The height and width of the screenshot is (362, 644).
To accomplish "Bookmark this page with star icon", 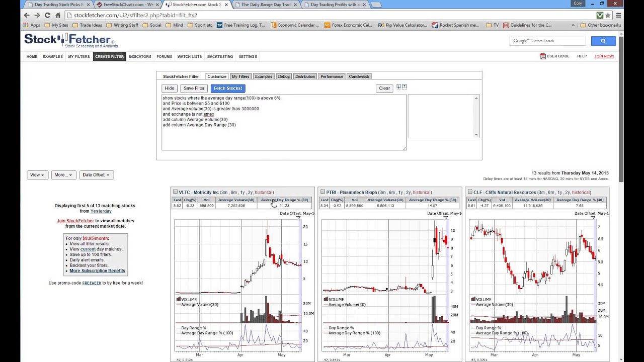I will 608,15.
